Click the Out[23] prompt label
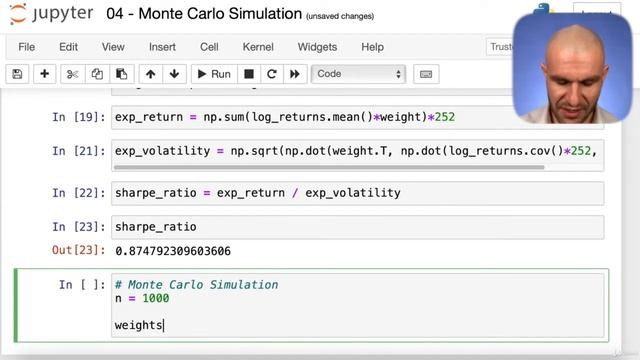 click(x=78, y=250)
